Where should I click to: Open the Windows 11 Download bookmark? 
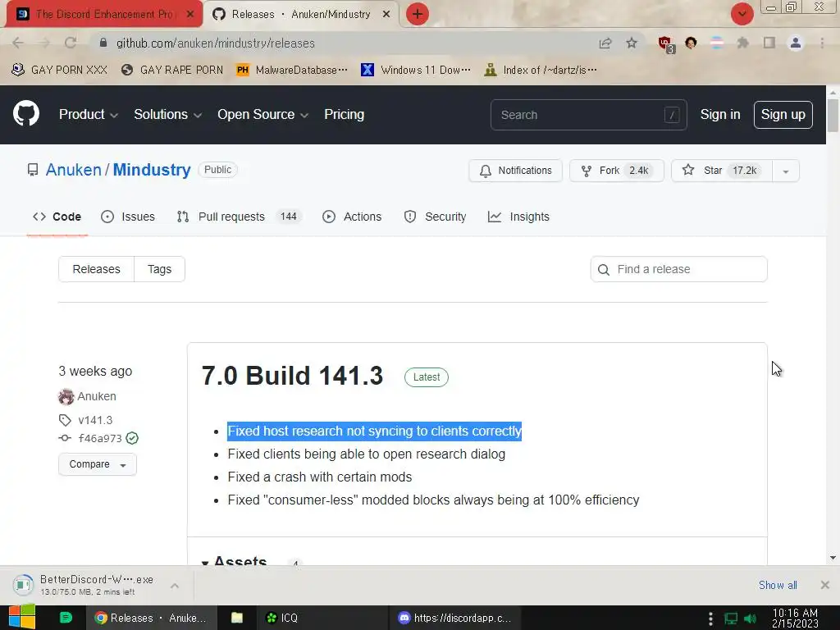tap(416, 71)
